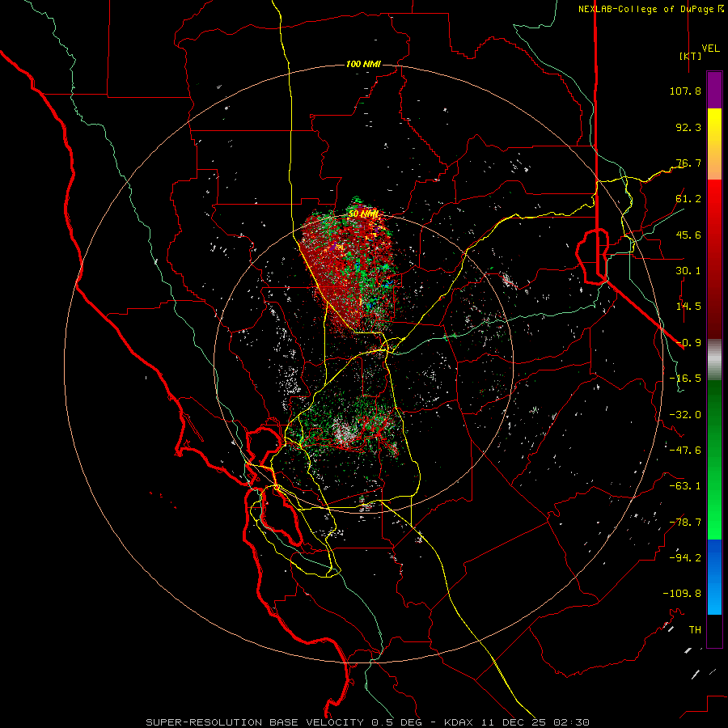Select the -32.0 velocity scale value
Image resolution: width=728 pixels, height=728 pixels.
685,415
